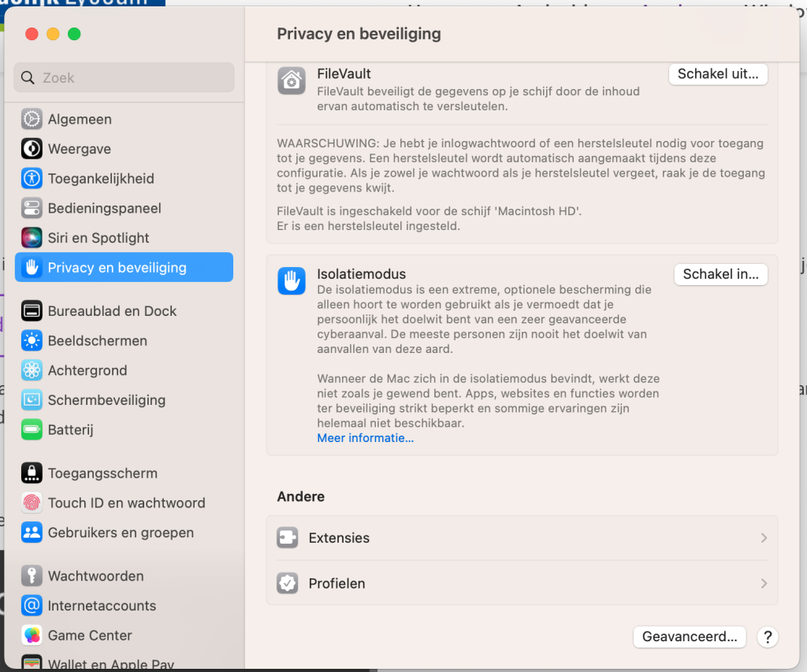Open the Geavanceerd advanced options

tap(689, 637)
